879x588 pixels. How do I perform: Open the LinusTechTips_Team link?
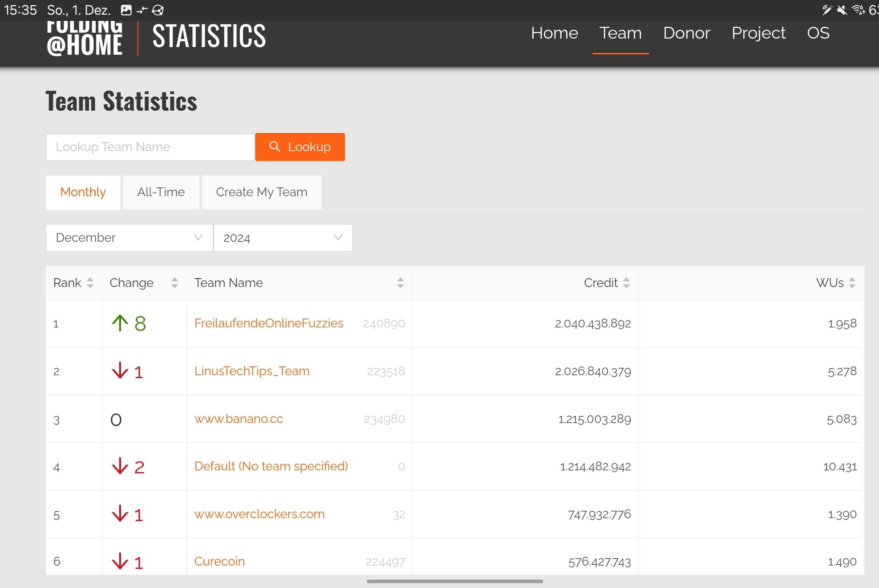(252, 371)
